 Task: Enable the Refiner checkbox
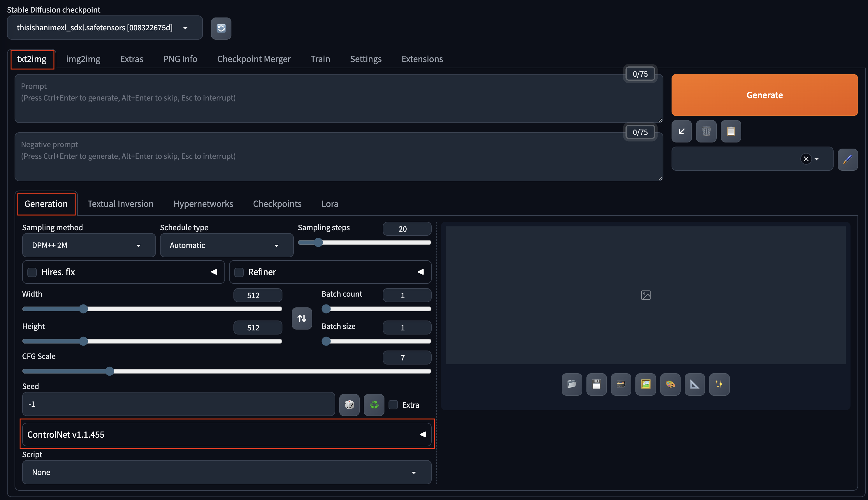click(239, 272)
